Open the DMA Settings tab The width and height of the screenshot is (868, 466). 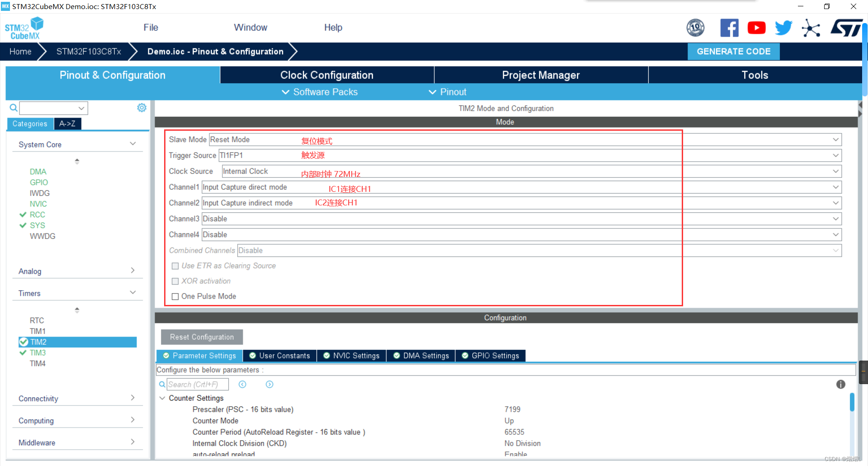421,356
